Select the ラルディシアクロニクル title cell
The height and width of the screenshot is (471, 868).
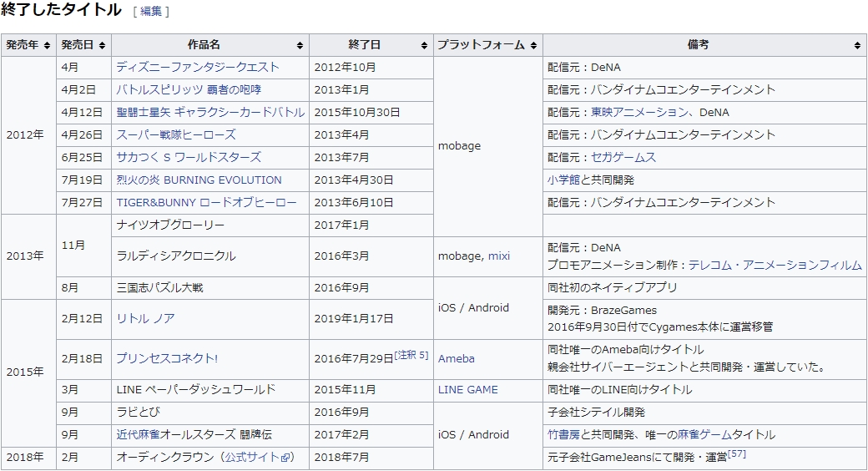tap(210, 256)
